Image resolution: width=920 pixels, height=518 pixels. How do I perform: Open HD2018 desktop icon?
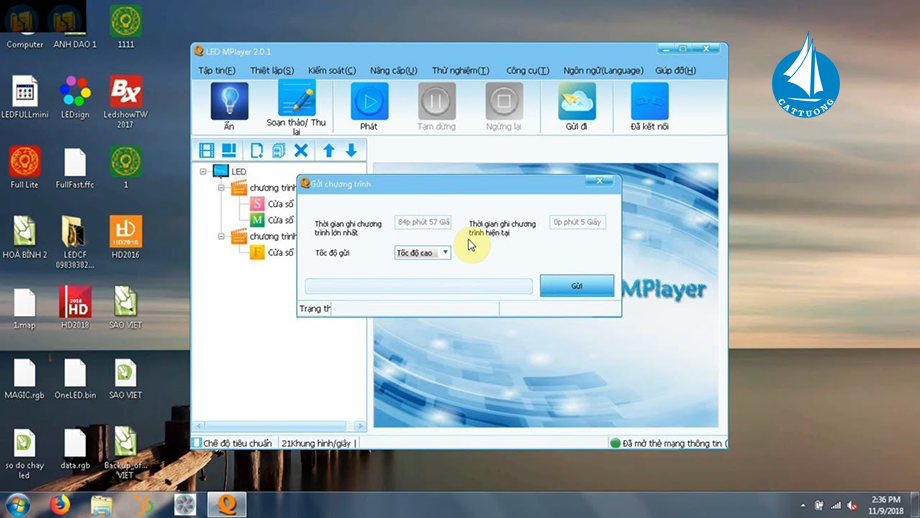click(75, 307)
